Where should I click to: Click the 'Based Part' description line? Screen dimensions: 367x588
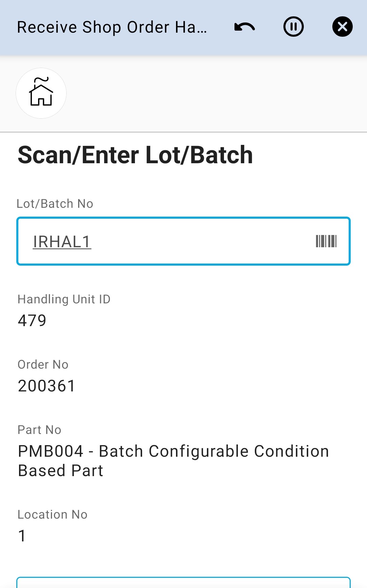(61, 471)
